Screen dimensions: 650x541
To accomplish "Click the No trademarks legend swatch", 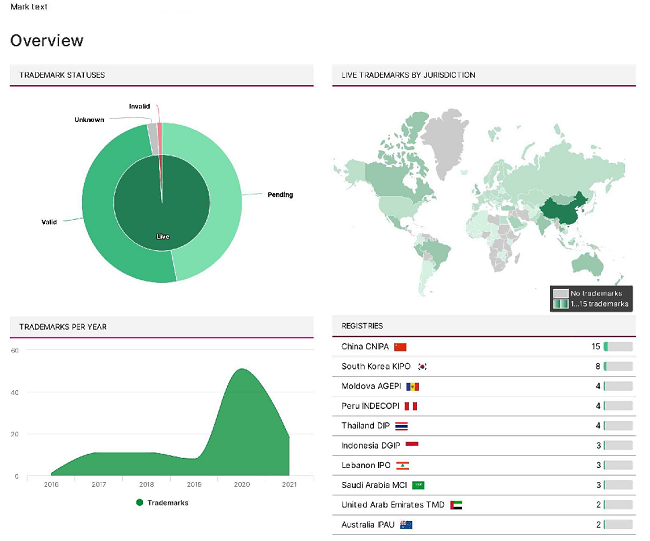I will 561,293.
